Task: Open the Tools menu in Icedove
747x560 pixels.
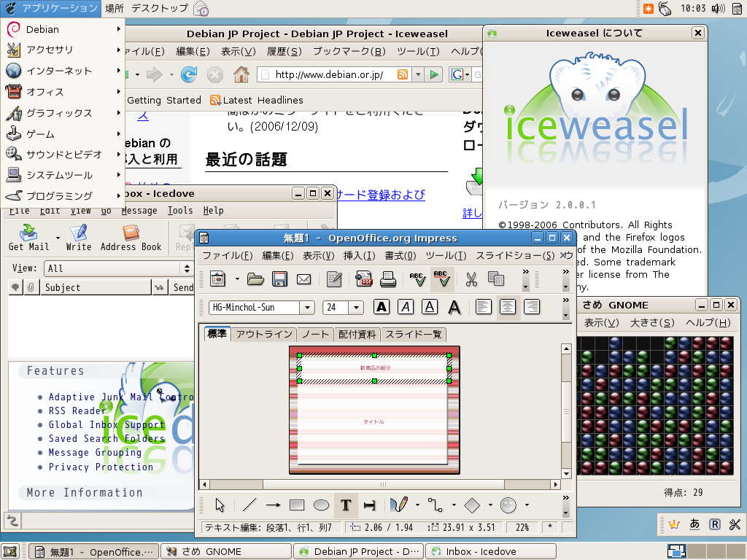Action: coord(180,211)
